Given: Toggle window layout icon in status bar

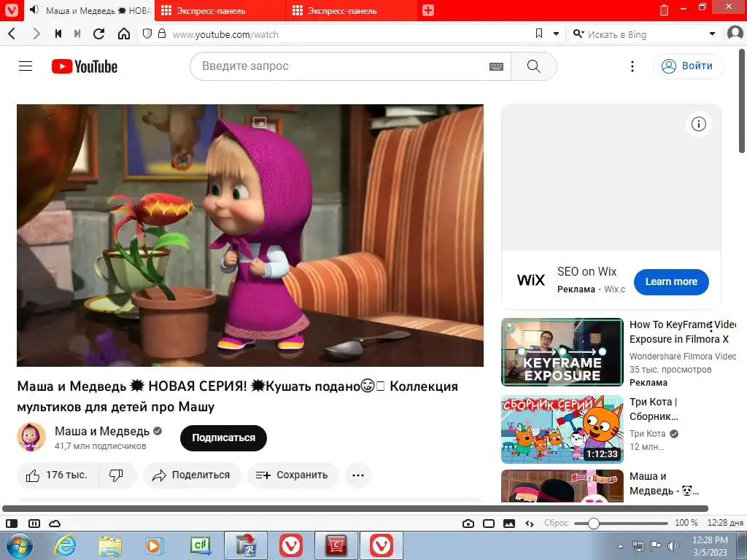Looking at the screenshot, I should [489, 524].
